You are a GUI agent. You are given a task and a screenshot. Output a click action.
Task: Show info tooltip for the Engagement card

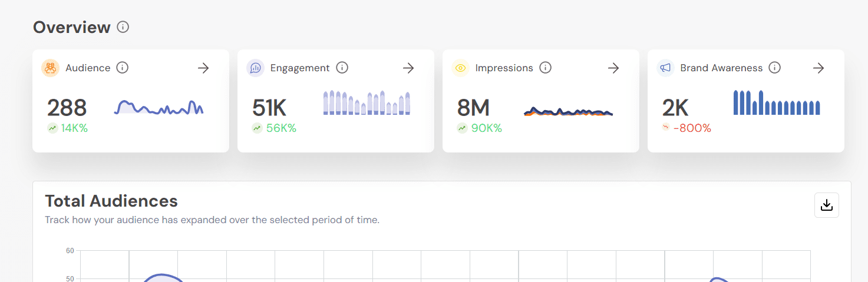point(342,68)
